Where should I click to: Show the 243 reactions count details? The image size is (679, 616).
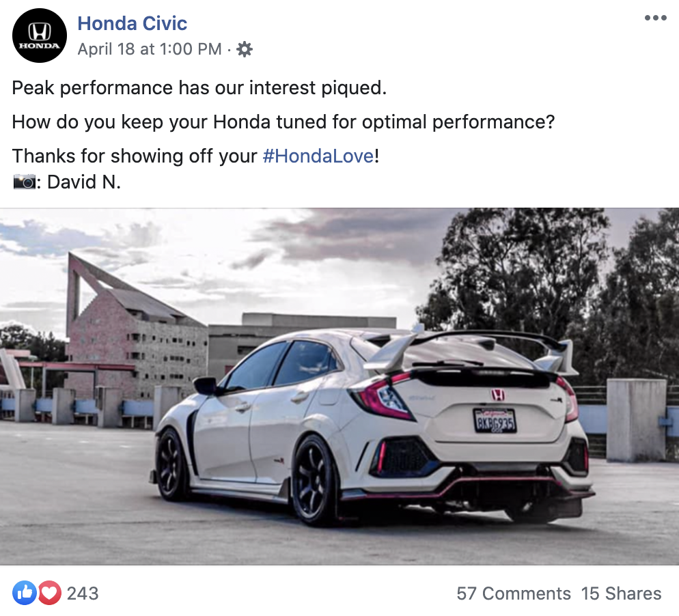click(x=83, y=593)
